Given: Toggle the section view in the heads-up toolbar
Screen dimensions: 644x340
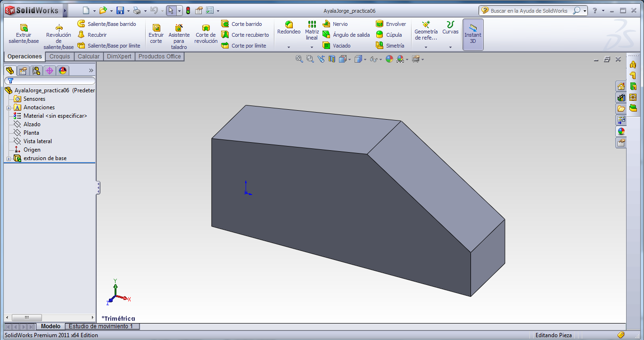Looking at the screenshot, I should click(333, 59).
